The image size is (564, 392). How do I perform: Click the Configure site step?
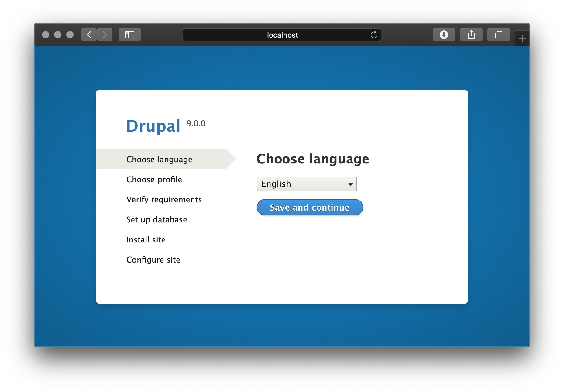pos(153,260)
